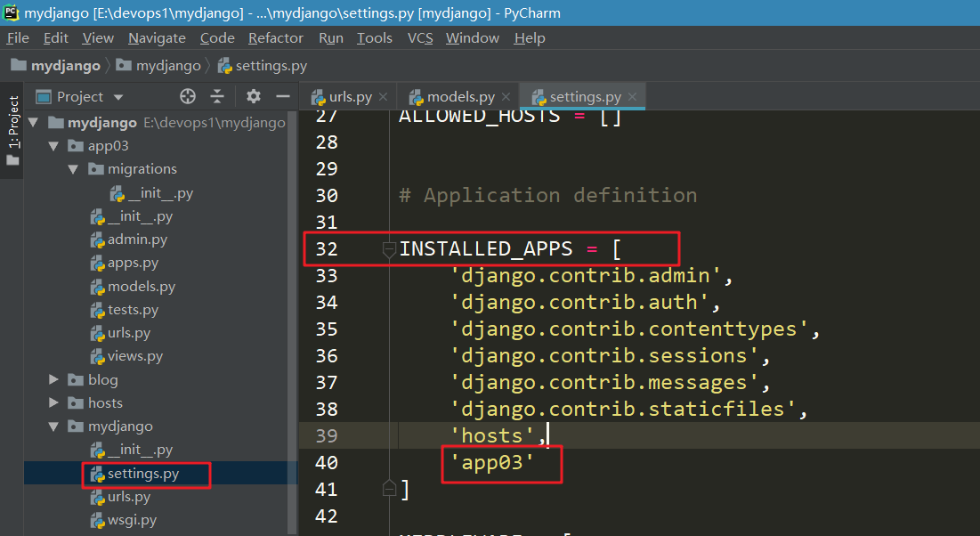The image size is (980, 536).
Task: Select urls.py under app03
Action: tap(120, 333)
